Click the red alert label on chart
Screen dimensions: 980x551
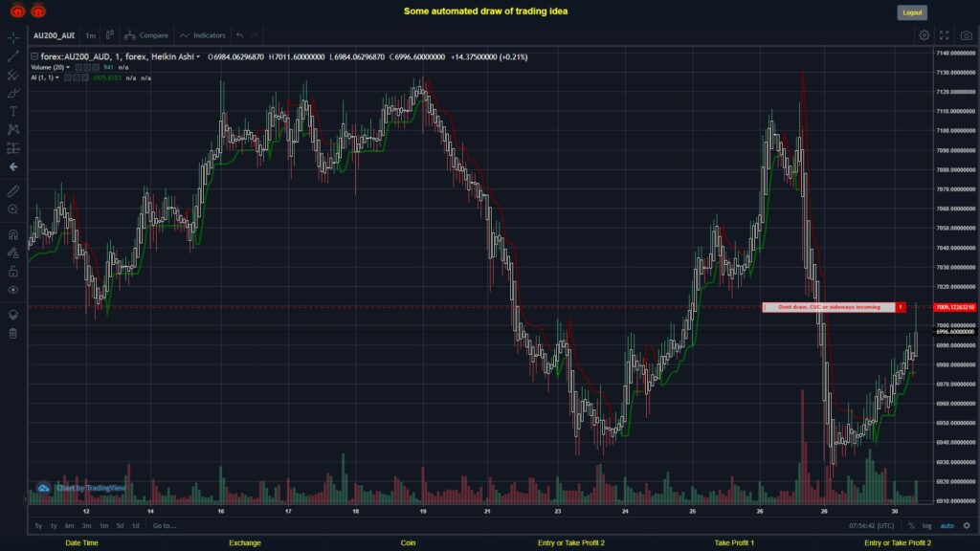834,307
